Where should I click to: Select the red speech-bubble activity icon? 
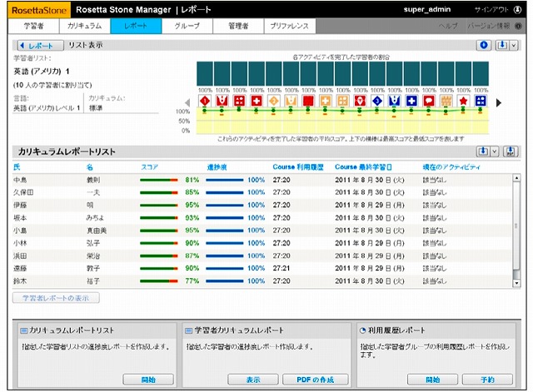[429, 101]
